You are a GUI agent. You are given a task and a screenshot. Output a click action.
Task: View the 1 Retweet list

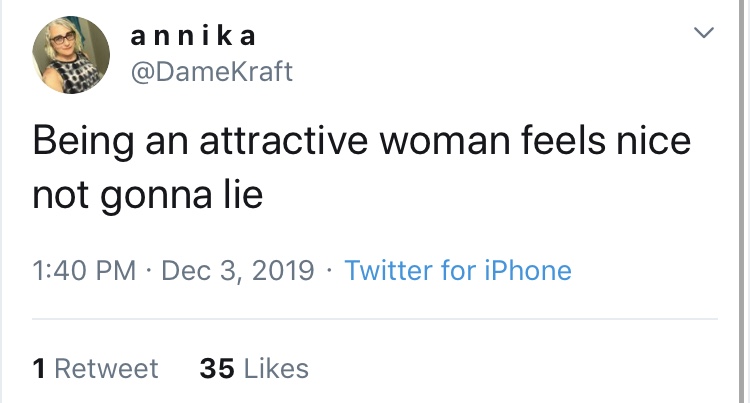pyautogui.click(x=95, y=368)
